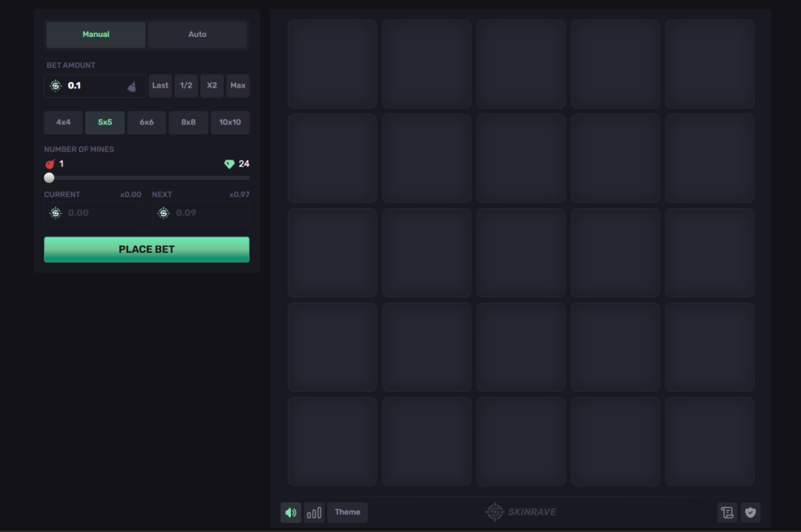The height and width of the screenshot is (532, 801).
Task: Click the bet amount 0.1 input field
Action: pyautogui.click(x=95, y=86)
